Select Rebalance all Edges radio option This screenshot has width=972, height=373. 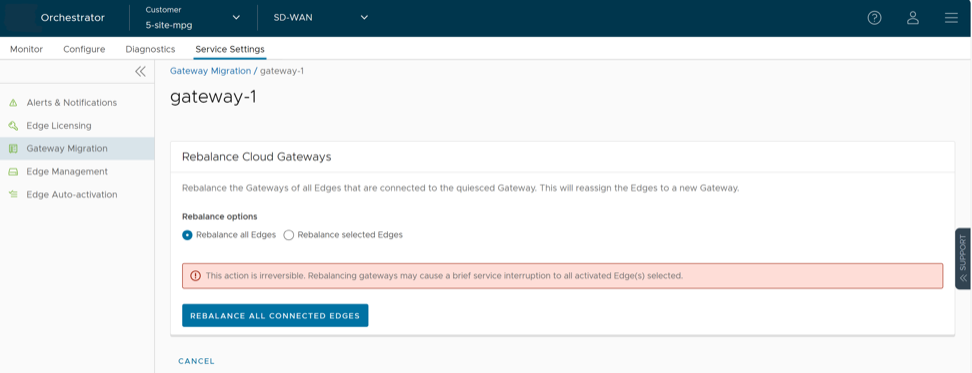187,235
